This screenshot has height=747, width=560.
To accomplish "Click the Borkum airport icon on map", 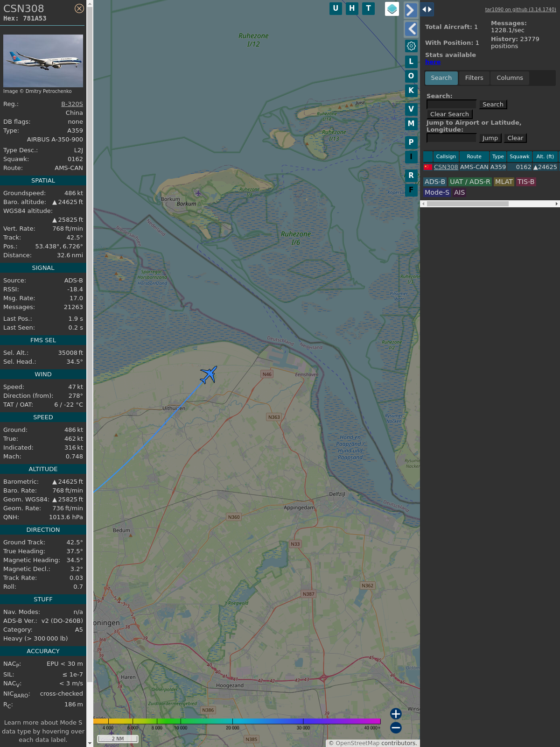I will tap(198, 193).
